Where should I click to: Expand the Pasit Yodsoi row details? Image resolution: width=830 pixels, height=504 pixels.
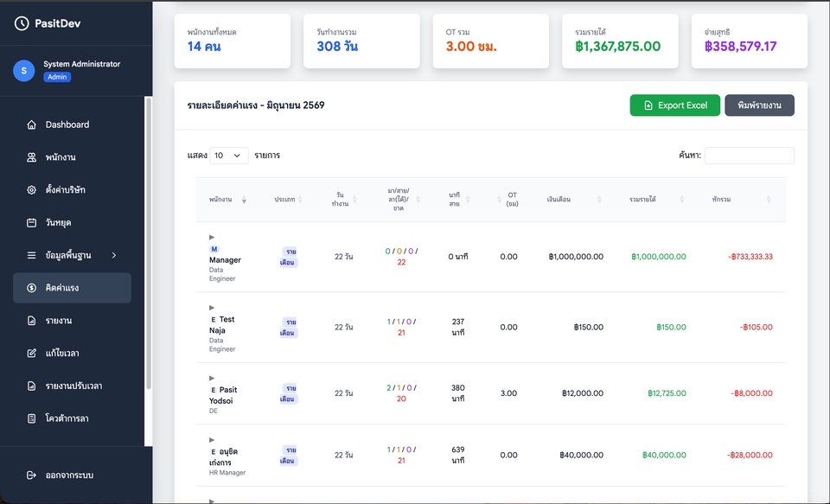[212, 378]
